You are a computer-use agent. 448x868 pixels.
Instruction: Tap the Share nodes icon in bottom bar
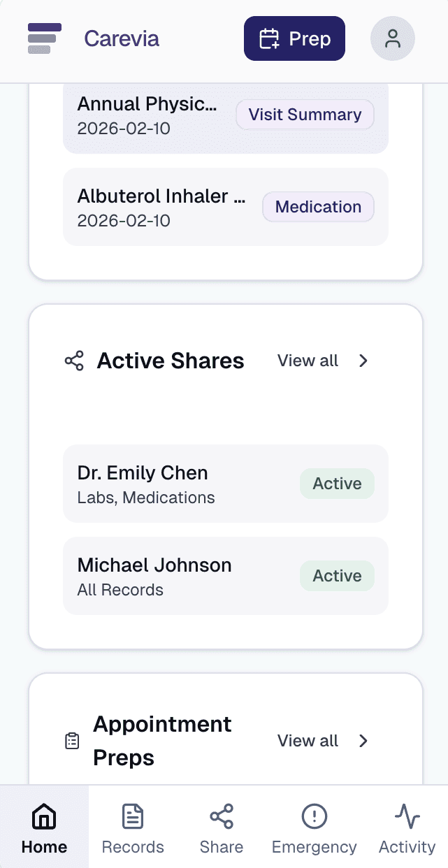[222, 816]
